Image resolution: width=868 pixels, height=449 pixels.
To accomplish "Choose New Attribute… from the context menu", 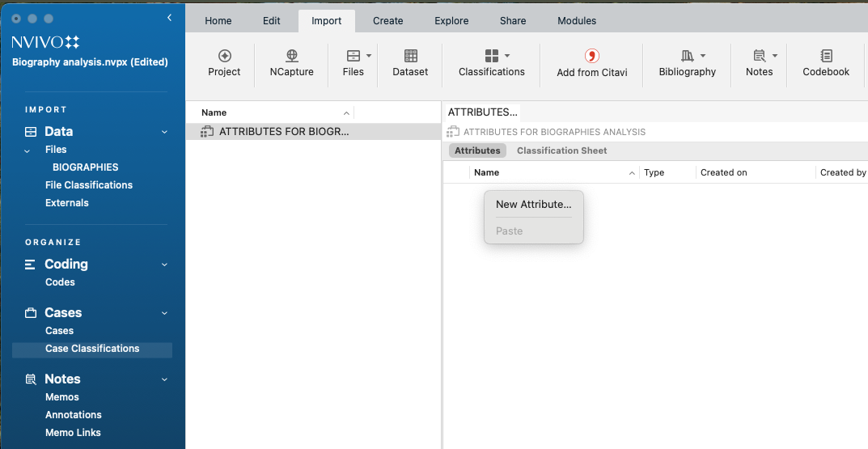I will pos(533,205).
